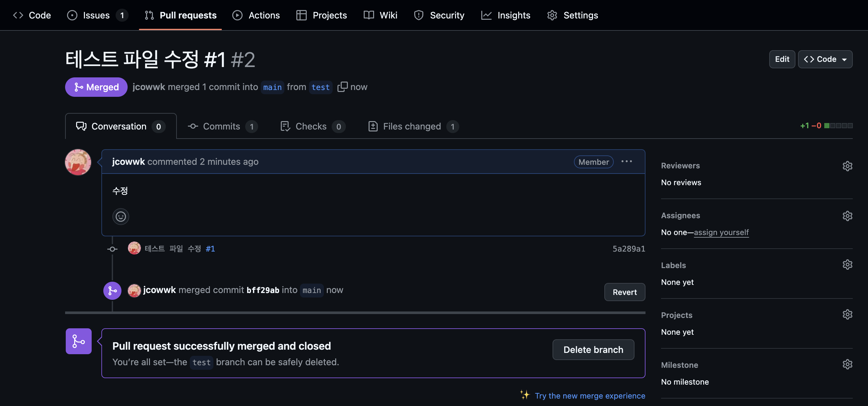Screen dimensions: 868x406
Task: Open the Wiki tab
Action: (381, 15)
